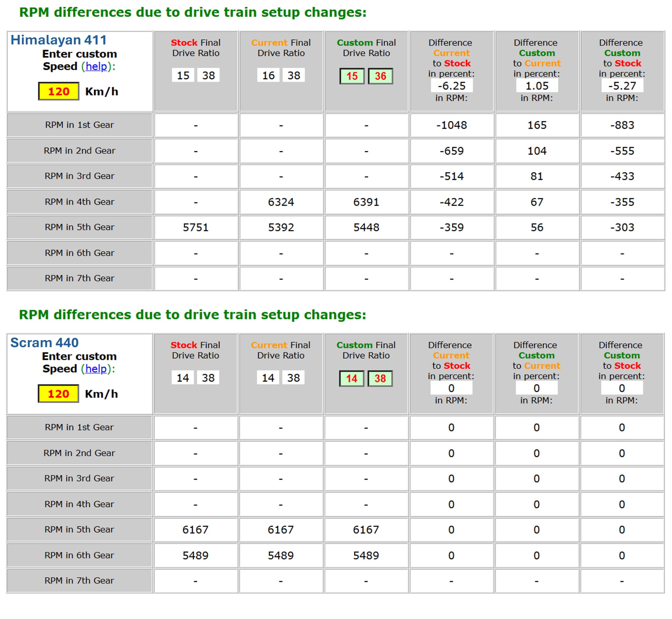This screenshot has width=672, height=619.
Task: Click the 5392 current RPM value
Action: pos(281,228)
